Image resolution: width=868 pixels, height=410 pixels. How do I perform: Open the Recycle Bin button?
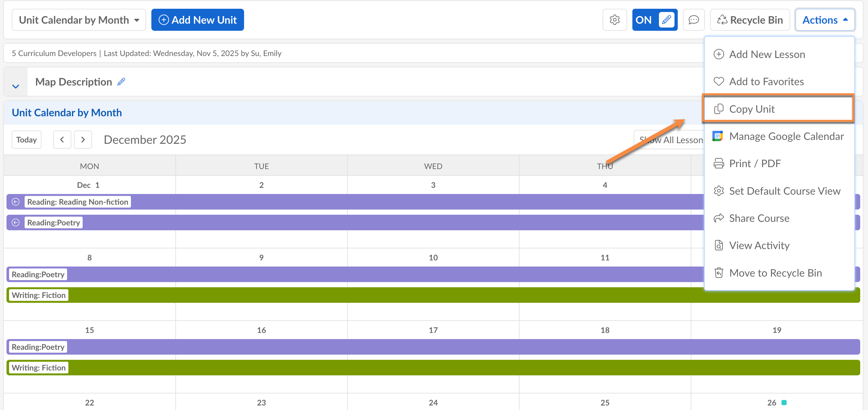750,20
